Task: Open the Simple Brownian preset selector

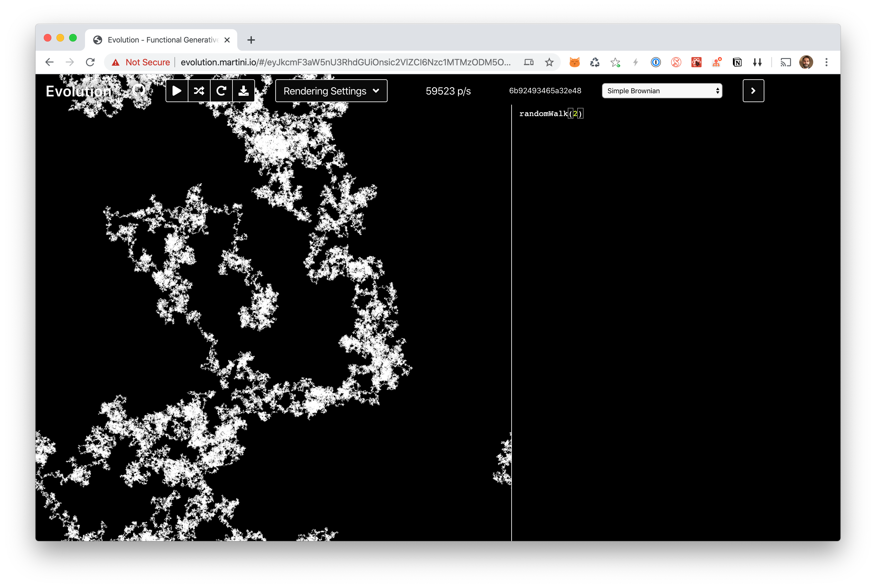Action: click(662, 91)
